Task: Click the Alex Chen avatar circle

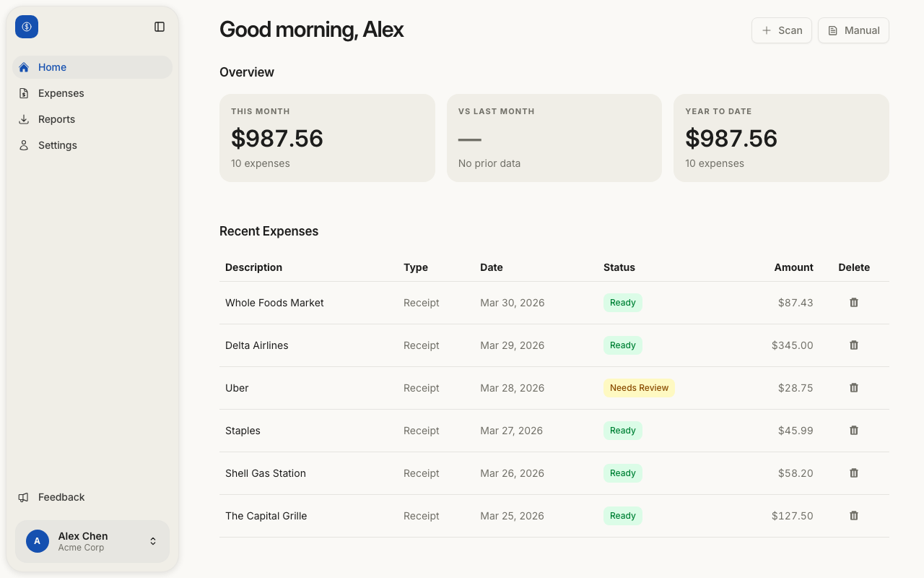Action: (x=38, y=540)
